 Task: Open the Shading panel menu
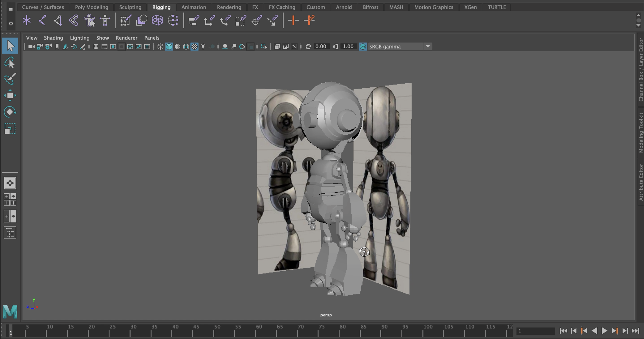tap(53, 38)
